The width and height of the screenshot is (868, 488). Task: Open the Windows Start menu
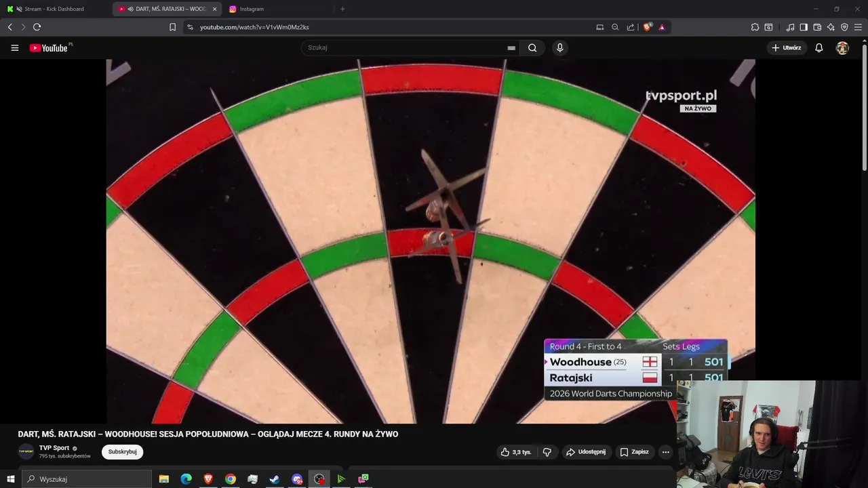(x=10, y=479)
